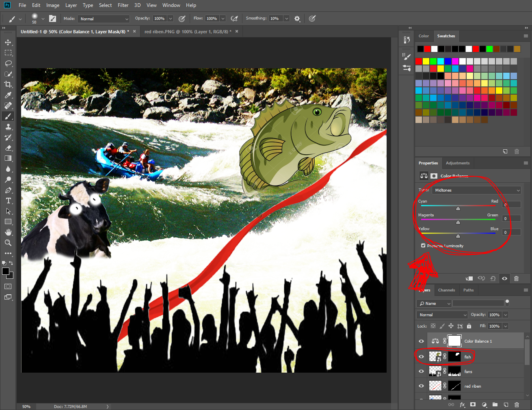Open the brush Mode dropdown
Image resolution: width=532 pixels, height=410 pixels.
click(104, 19)
